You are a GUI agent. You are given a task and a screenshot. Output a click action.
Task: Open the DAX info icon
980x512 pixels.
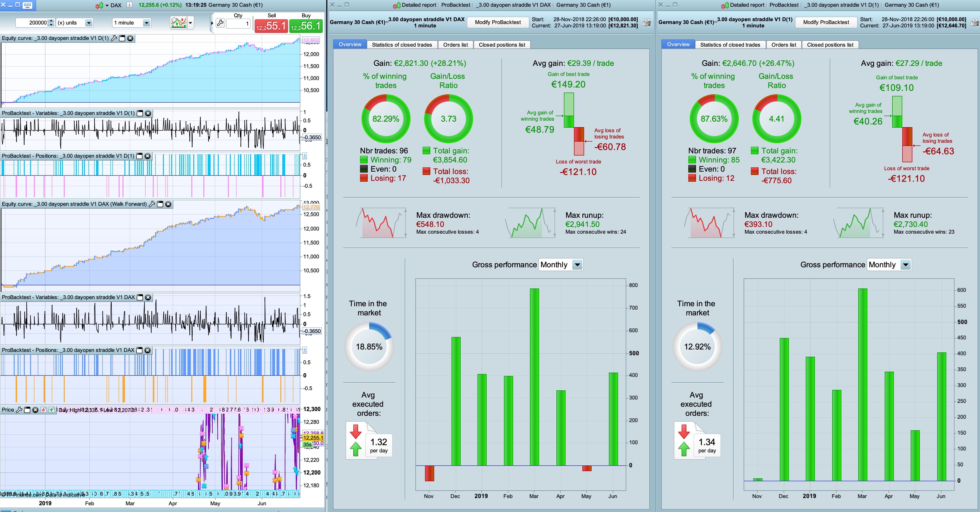coord(129,5)
